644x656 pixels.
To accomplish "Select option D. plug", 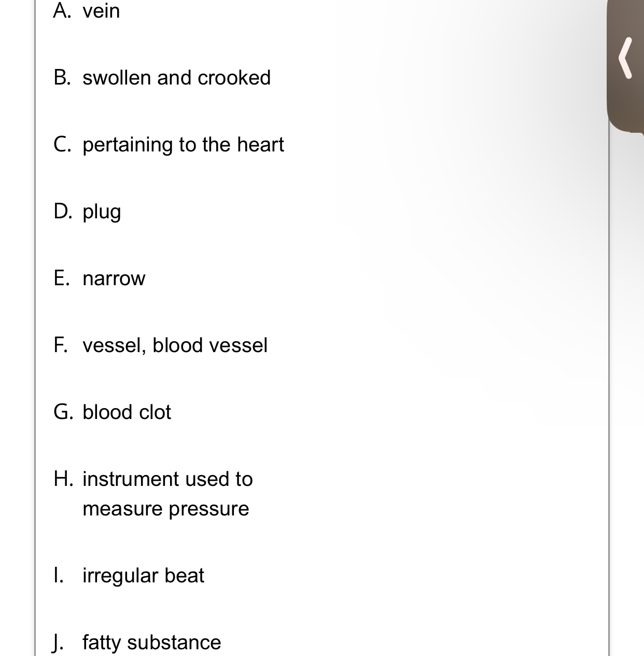I will coord(87,212).
